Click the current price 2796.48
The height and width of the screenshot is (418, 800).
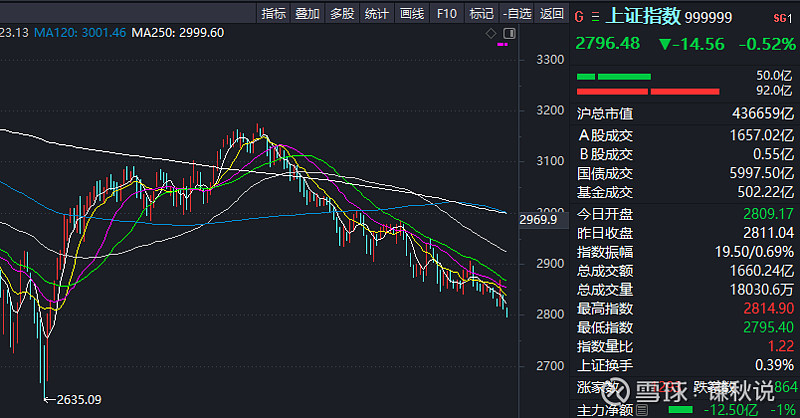[x=608, y=43]
